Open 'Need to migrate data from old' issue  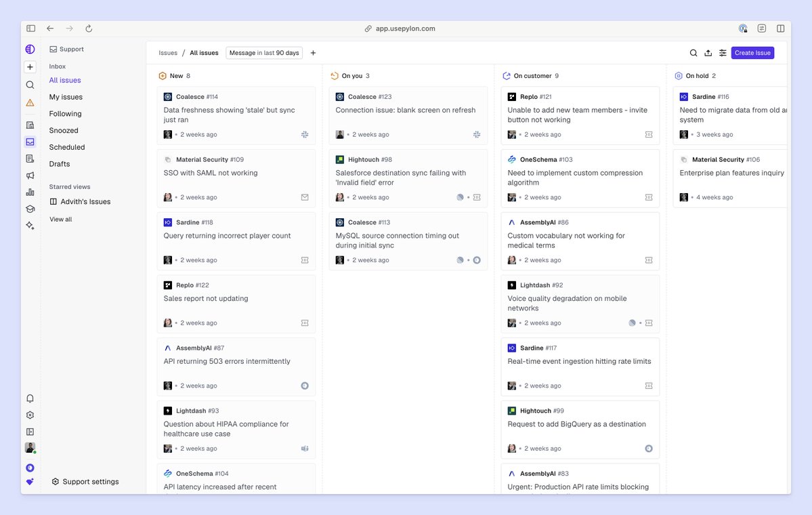point(730,116)
